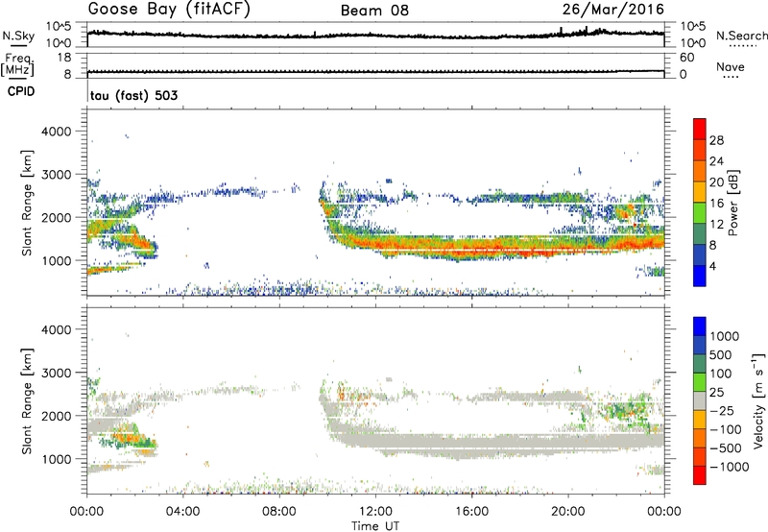The image size is (768, 532).
Task: Click the 'Velocity [m s⁻¹]' colorbar title
Action: tap(757, 400)
